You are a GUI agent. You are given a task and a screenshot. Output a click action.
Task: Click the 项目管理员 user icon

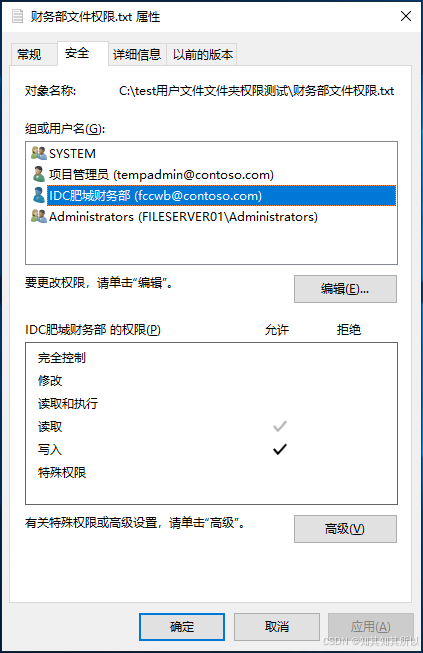click(39, 174)
